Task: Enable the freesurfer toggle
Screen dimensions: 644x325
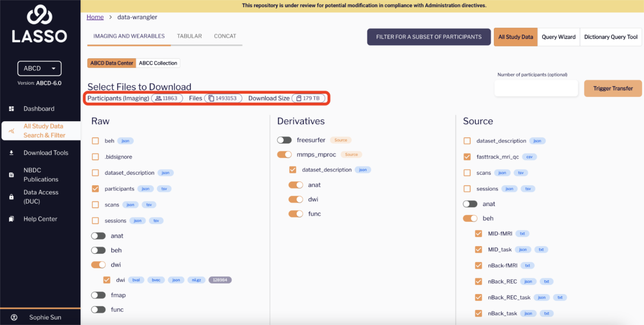Action: (284, 140)
